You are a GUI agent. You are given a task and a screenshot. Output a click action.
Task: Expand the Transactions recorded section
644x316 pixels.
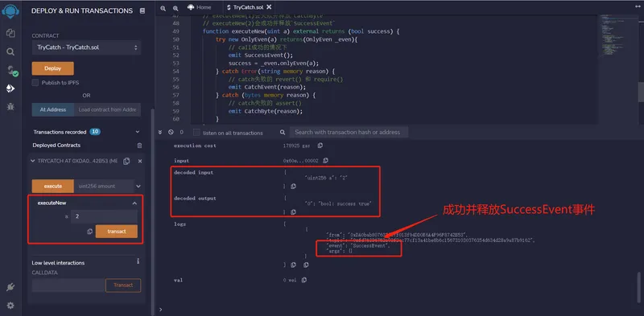point(138,132)
